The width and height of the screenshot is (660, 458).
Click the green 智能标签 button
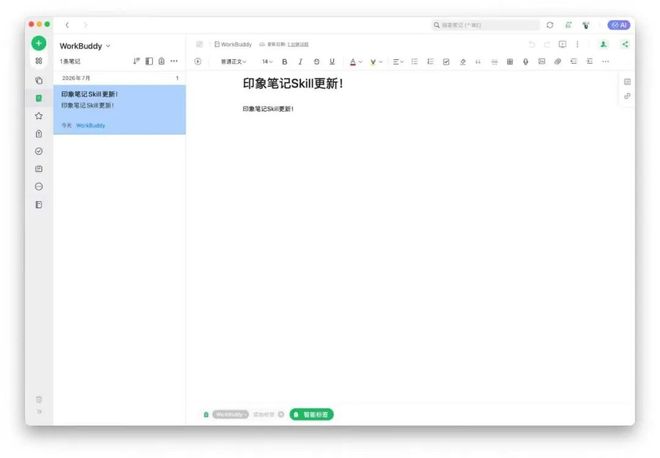point(311,415)
